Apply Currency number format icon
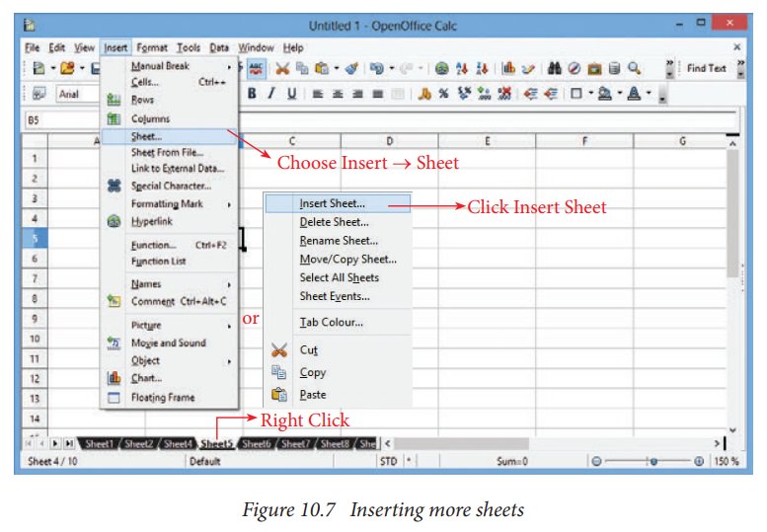767x532 pixels. point(424,94)
